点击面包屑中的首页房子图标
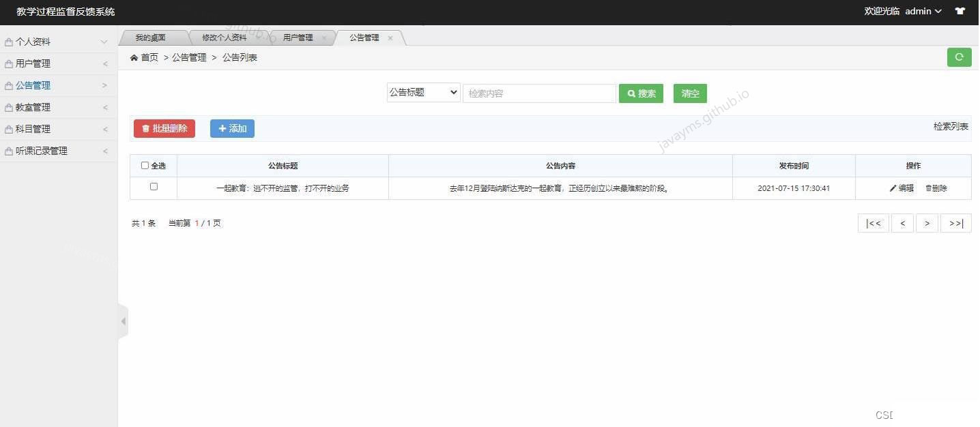 point(134,57)
